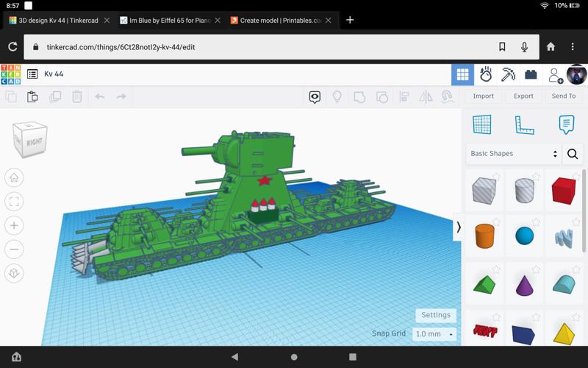Click the Send To button

coord(564,96)
